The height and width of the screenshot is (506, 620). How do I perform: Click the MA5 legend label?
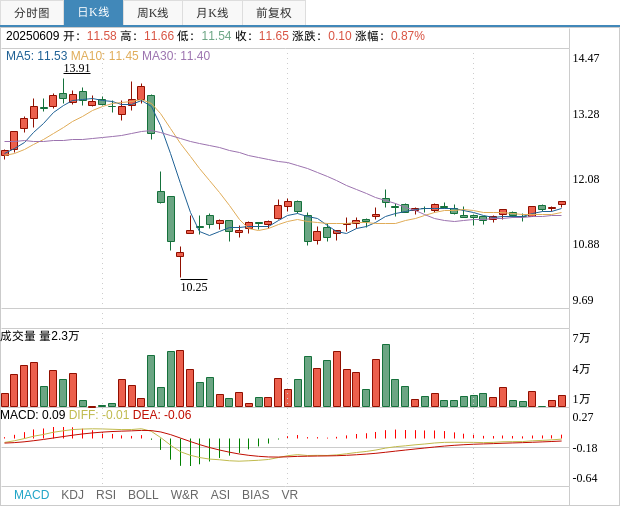(x=36, y=56)
